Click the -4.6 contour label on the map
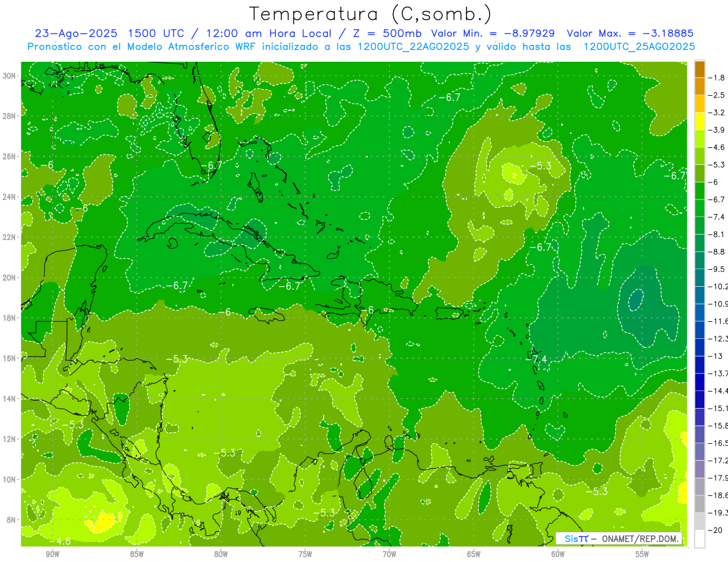Image resolution: width=728 pixels, height=562 pixels. 59,540
